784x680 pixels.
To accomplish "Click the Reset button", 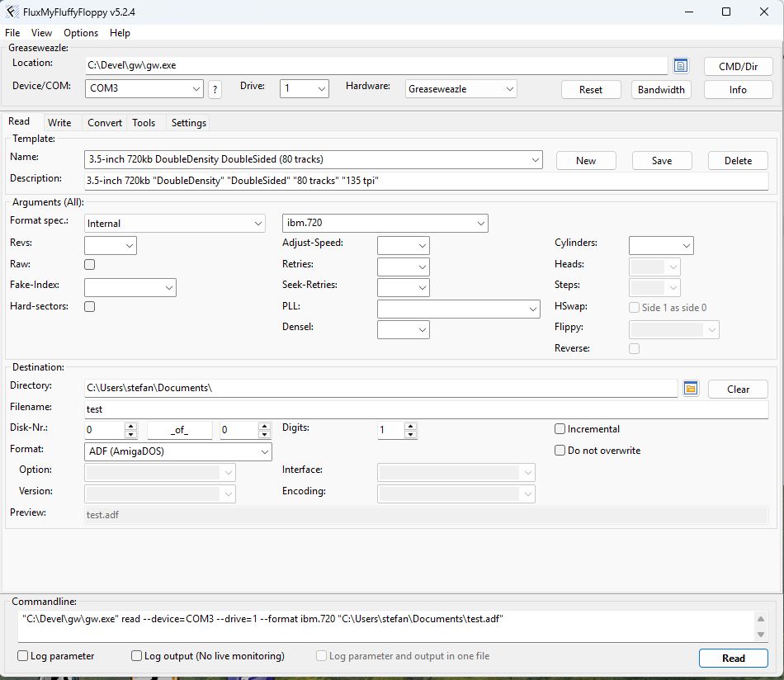I will (x=591, y=90).
